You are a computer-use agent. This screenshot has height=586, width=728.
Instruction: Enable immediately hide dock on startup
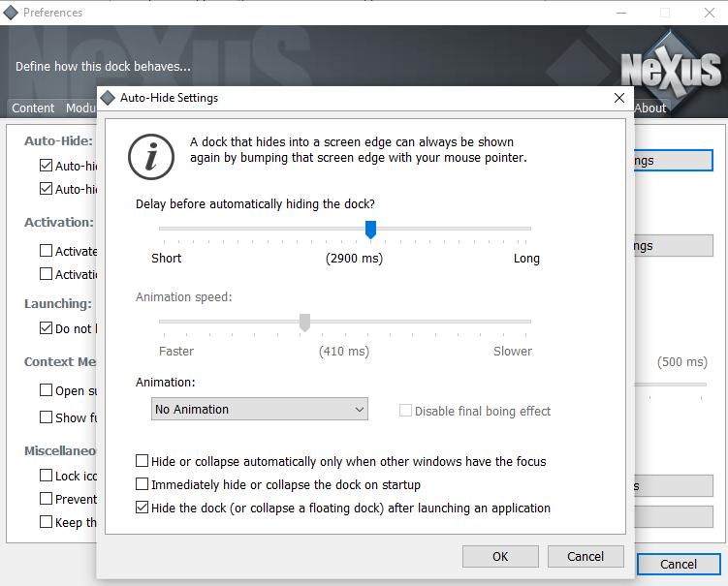pyautogui.click(x=143, y=484)
